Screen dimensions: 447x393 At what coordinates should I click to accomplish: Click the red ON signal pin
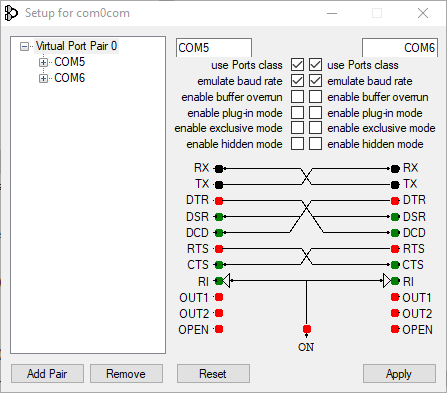(307, 329)
